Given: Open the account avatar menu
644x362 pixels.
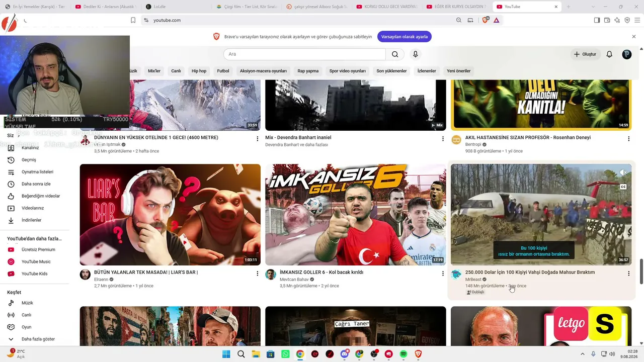Looking at the screenshot, I should coord(626,54).
